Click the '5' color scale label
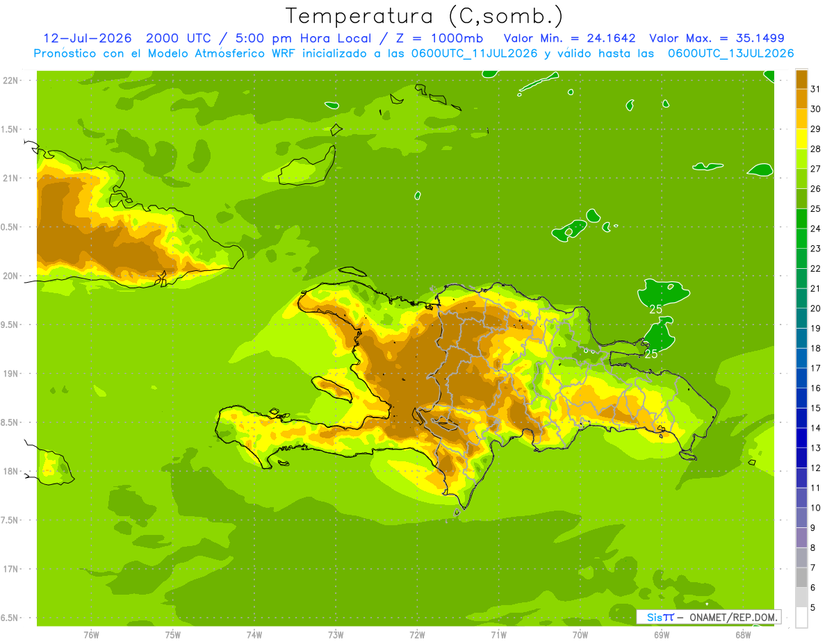Image resolution: width=834 pixels, height=644 pixels. point(813,608)
